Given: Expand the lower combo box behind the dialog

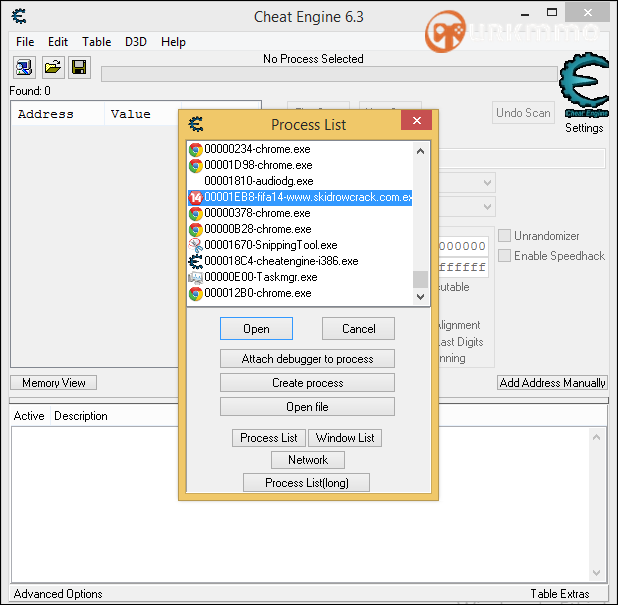Looking at the screenshot, I should coord(488,207).
